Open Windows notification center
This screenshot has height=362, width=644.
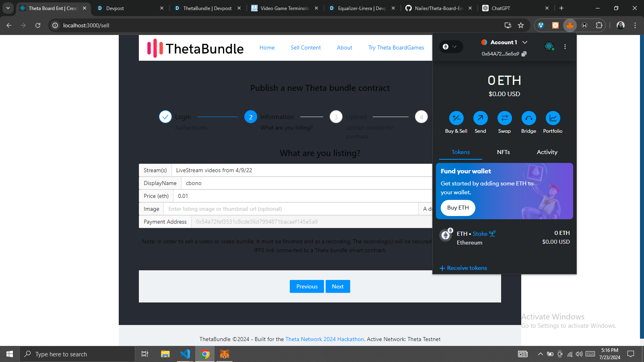631,354
